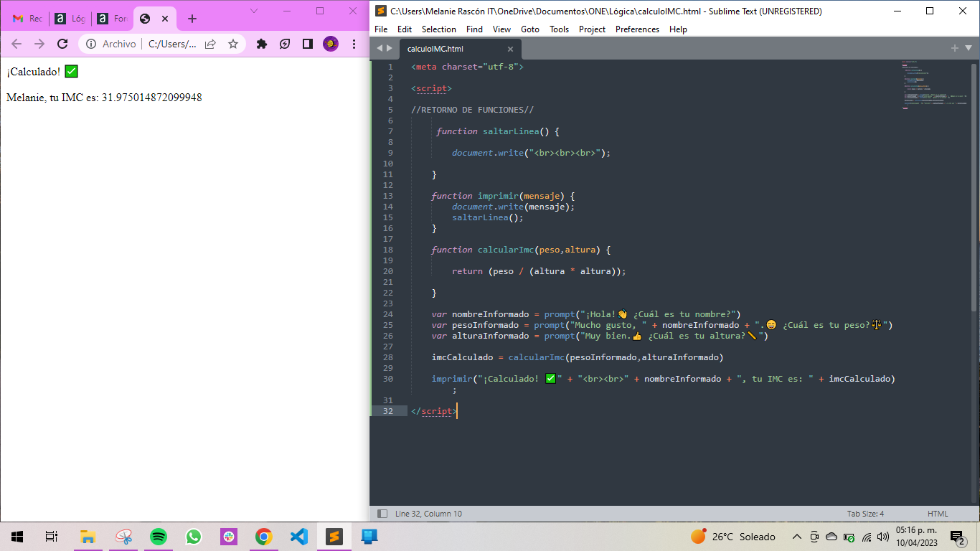Open Chrome side panel
The width and height of the screenshot is (980, 551).
[308, 44]
